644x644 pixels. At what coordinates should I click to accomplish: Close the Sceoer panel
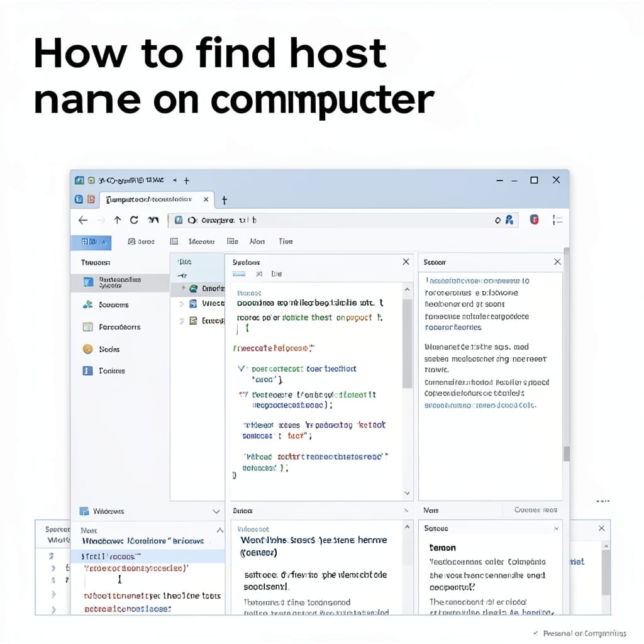[x=557, y=262]
